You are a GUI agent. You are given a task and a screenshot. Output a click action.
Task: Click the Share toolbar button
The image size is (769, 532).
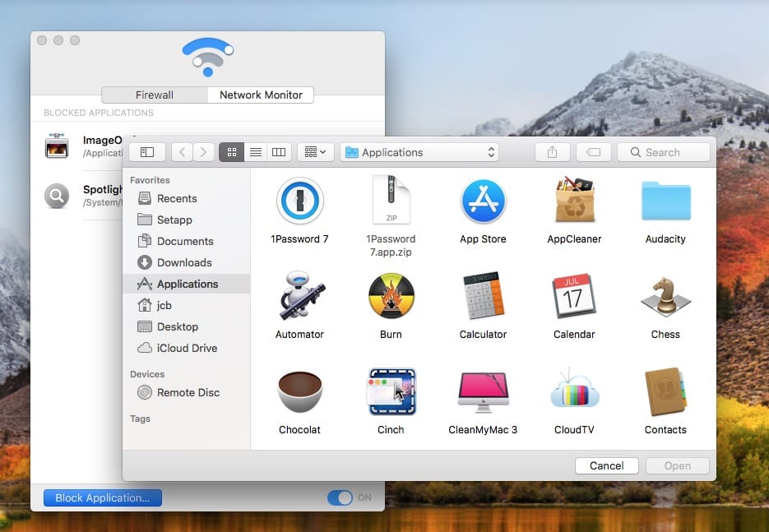point(552,152)
